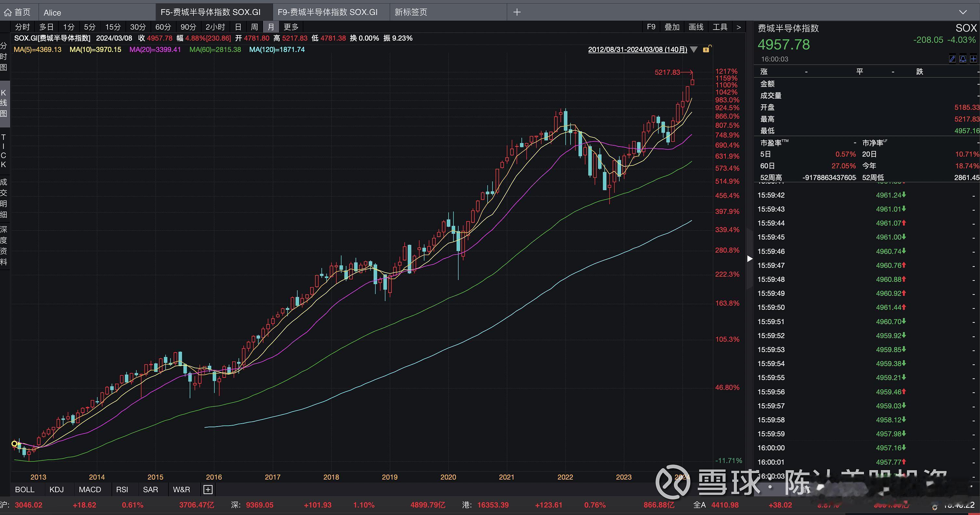Click the yellow start-point marker on chart
Screen dimensions: 980x515
(14, 443)
